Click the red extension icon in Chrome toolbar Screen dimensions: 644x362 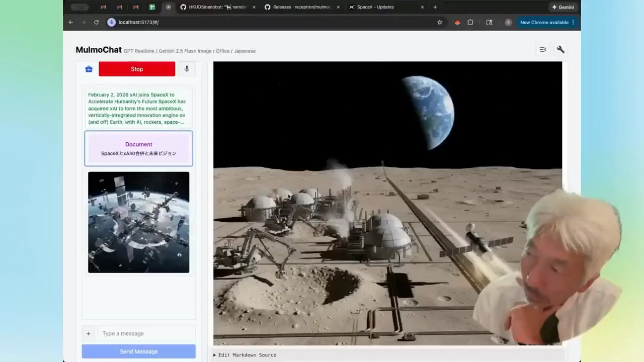pos(457,22)
